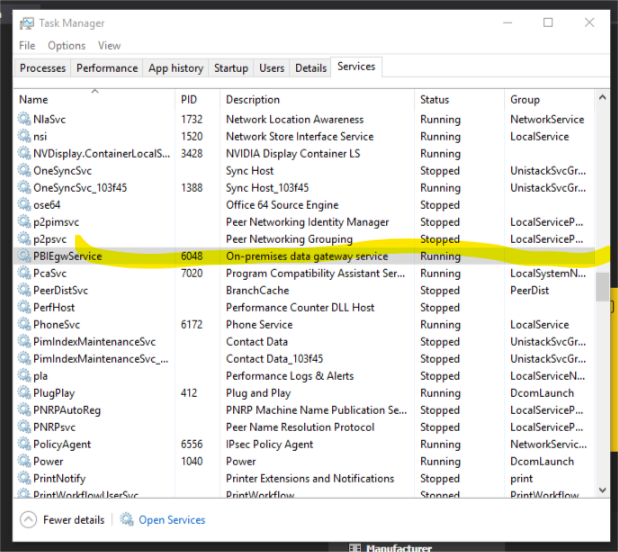This screenshot has width=618, height=552.
Task: Click 'Sync Host_103f45' description
Action: click(267, 188)
